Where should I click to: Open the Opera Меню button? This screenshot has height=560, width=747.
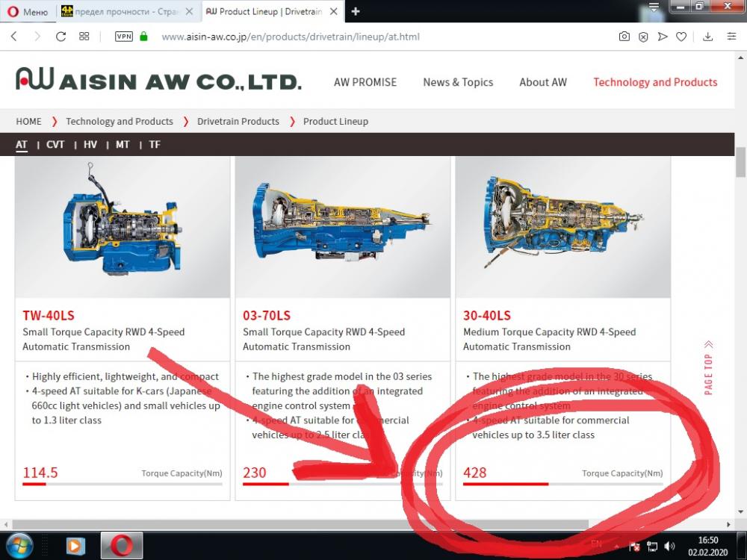point(28,11)
